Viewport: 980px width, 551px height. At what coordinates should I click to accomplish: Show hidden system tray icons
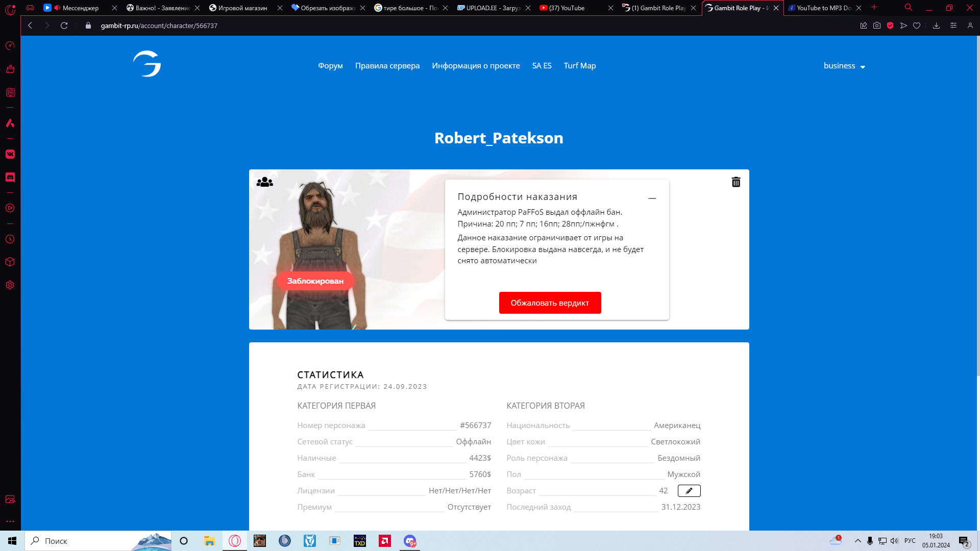(857, 541)
